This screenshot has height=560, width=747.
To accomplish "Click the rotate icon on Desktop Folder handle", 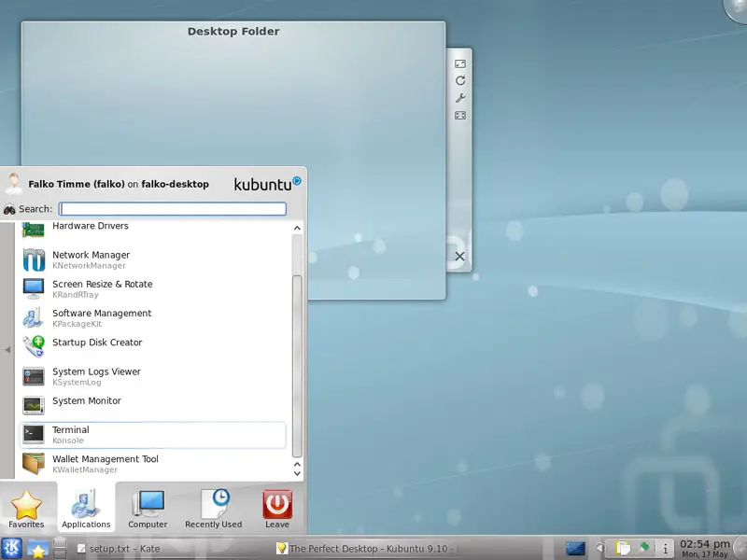I will tap(460, 80).
